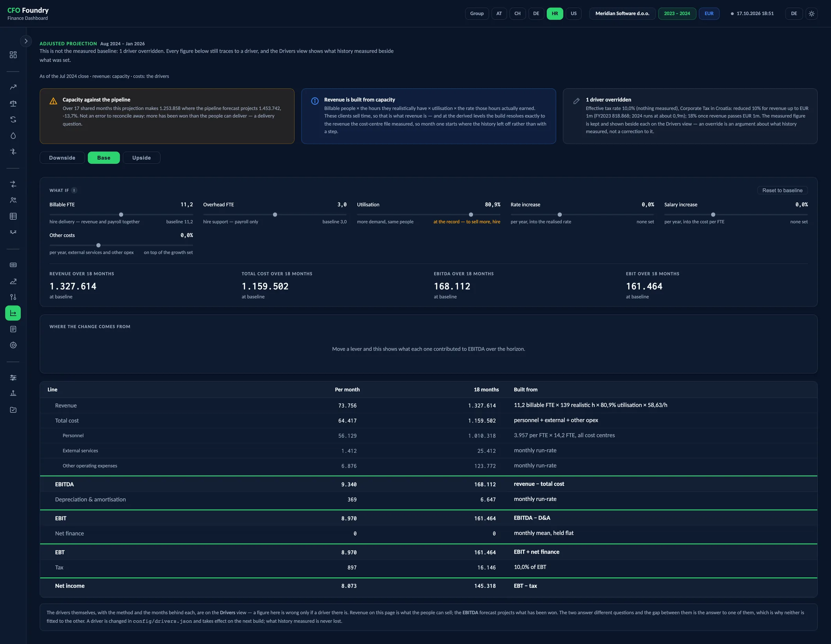Open the target circle sidebar icon
This screenshot has width=831, height=644.
(13, 345)
